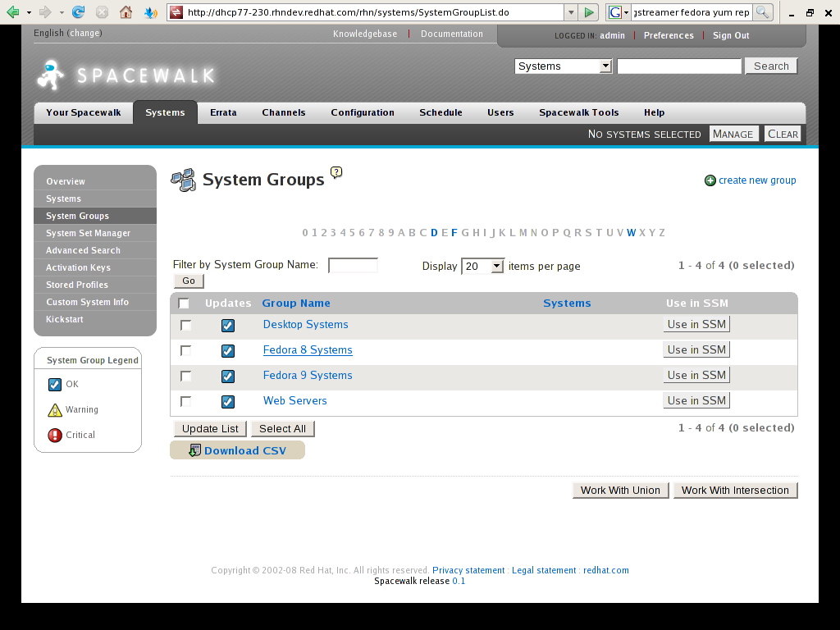Open Kickstart in the sidebar
The width and height of the screenshot is (840, 630).
pyautogui.click(x=95, y=319)
